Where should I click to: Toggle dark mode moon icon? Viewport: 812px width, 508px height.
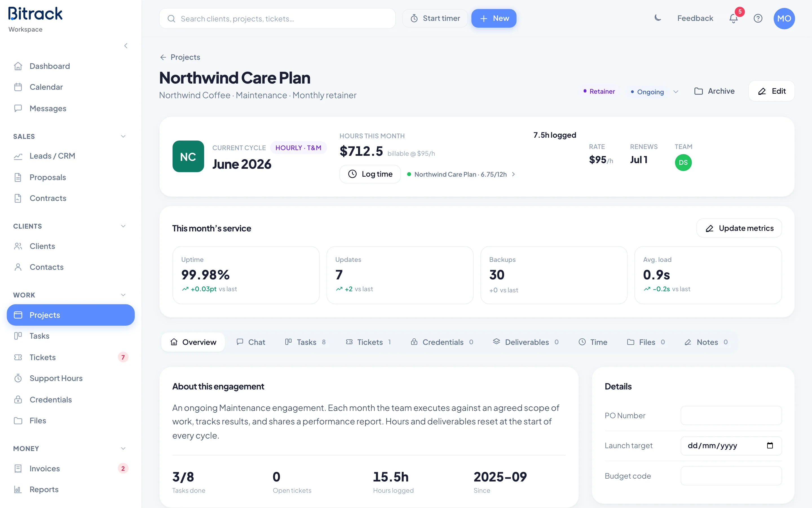click(x=658, y=18)
